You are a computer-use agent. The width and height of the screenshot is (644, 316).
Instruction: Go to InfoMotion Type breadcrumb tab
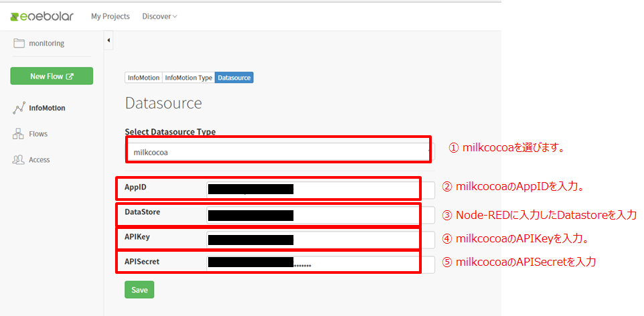click(189, 78)
